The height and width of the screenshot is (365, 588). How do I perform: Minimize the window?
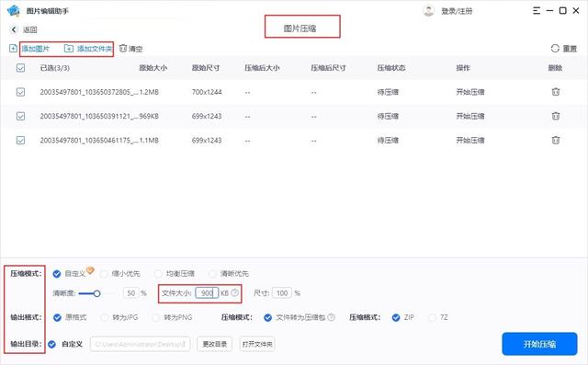point(549,11)
